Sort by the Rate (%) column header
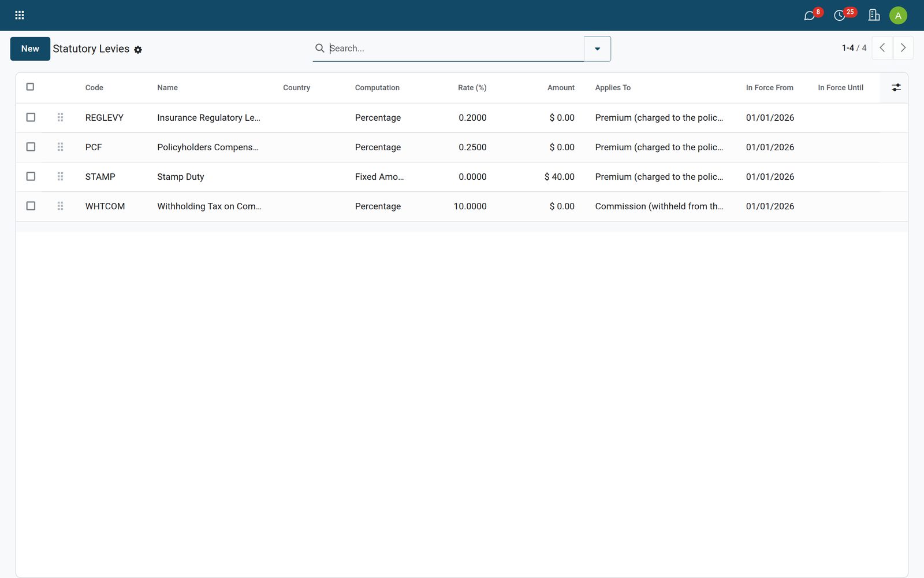 [x=472, y=88]
